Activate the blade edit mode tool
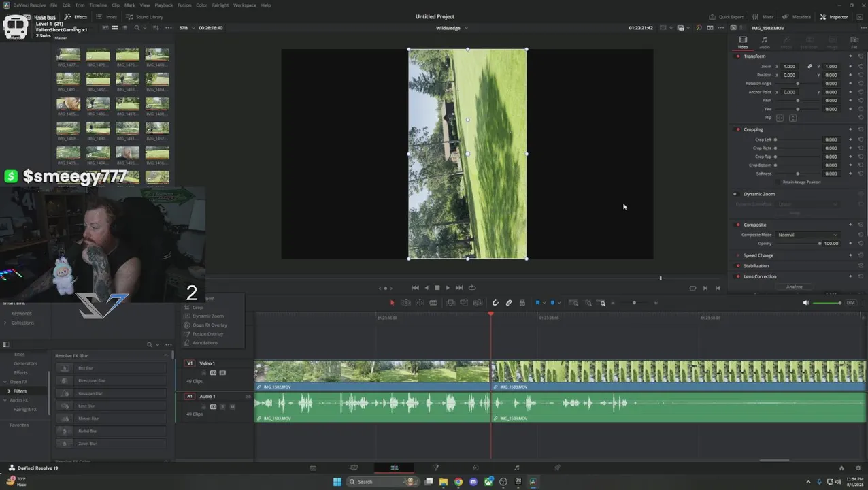868x490 pixels. [x=433, y=303]
